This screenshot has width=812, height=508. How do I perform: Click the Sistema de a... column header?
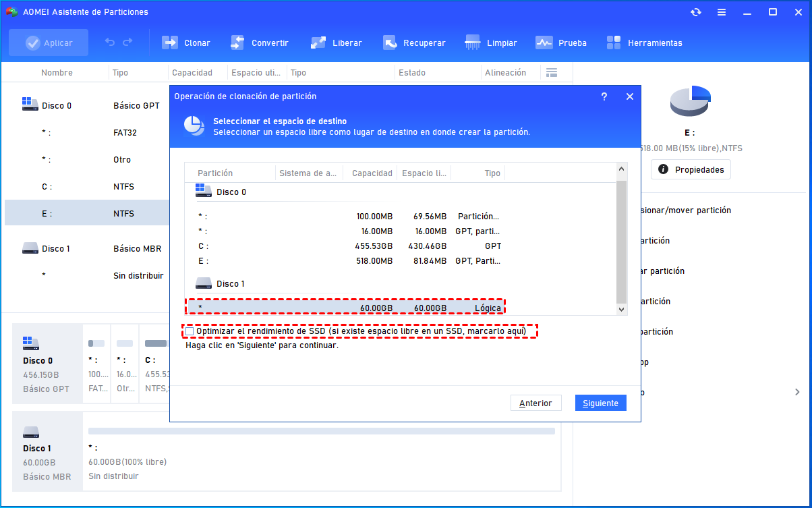point(309,173)
